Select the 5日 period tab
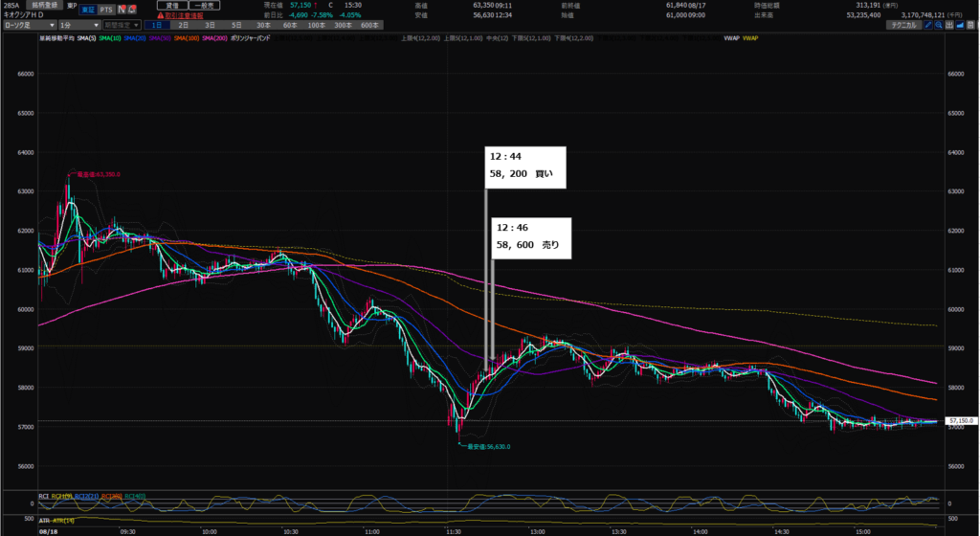The height and width of the screenshot is (536, 980). 237,25
